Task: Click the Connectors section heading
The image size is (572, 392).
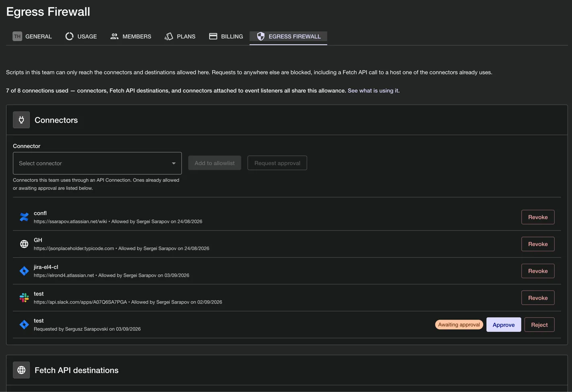Action: click(x=56, y=120)
